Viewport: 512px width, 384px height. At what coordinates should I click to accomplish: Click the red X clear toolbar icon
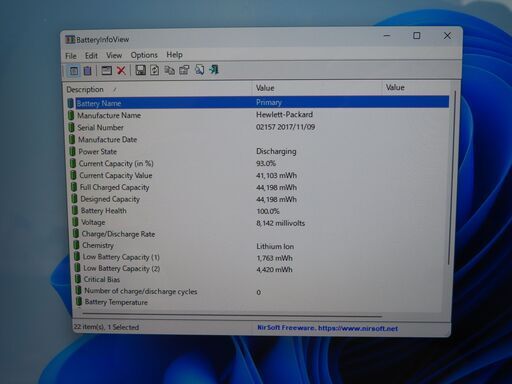121,70
